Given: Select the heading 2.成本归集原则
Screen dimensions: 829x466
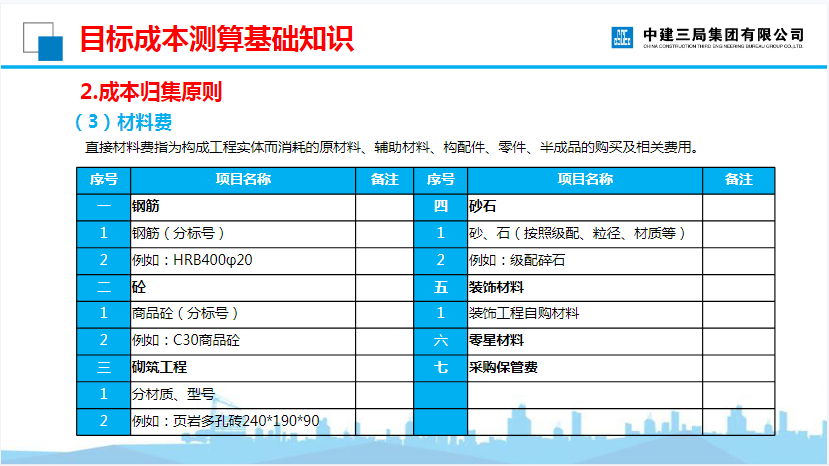Looking at the screenshot, I should 150,92.
